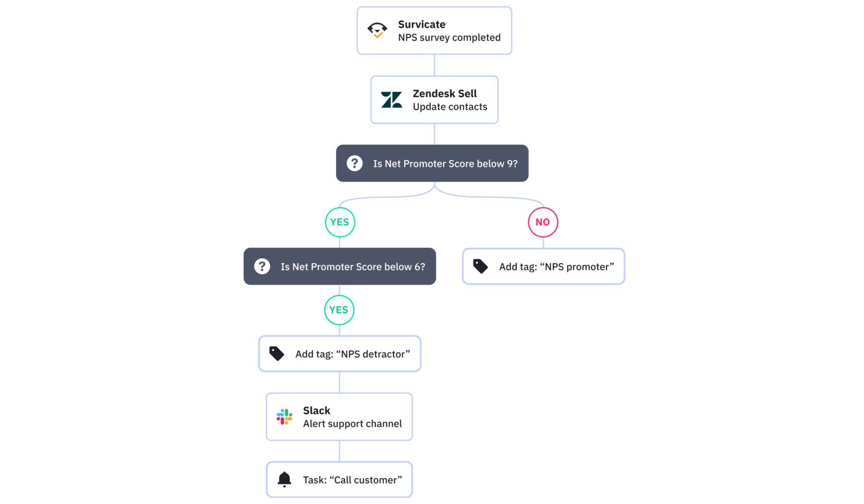Viewport: 864px width, 504px height.
Task: Click the "Slack" title text
Action: point(317,410)
